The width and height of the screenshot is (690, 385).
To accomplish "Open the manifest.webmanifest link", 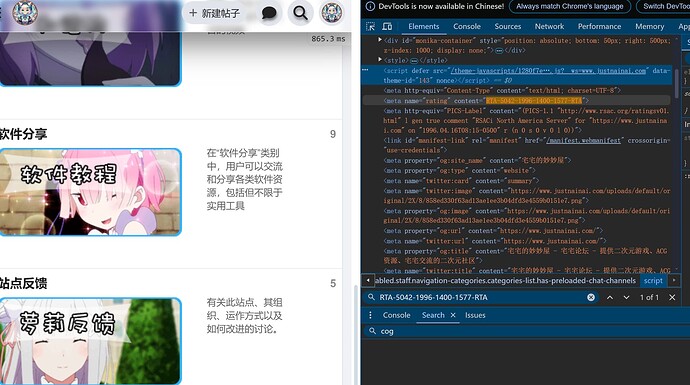I will 583,140.
